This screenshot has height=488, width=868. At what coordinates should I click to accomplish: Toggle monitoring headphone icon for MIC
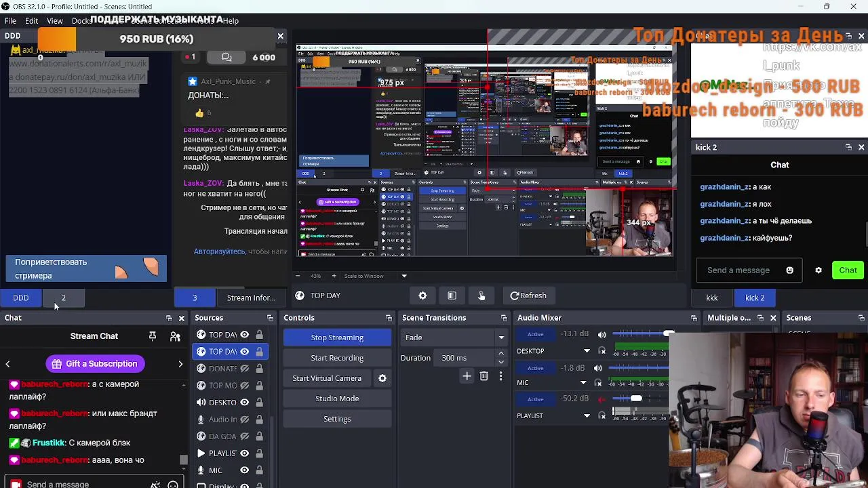(597, 383)
